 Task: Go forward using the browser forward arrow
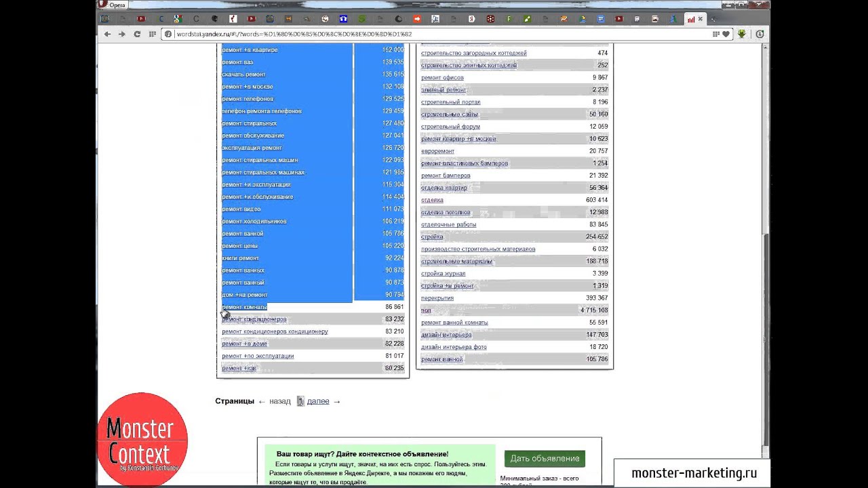(x=122, y=34)
